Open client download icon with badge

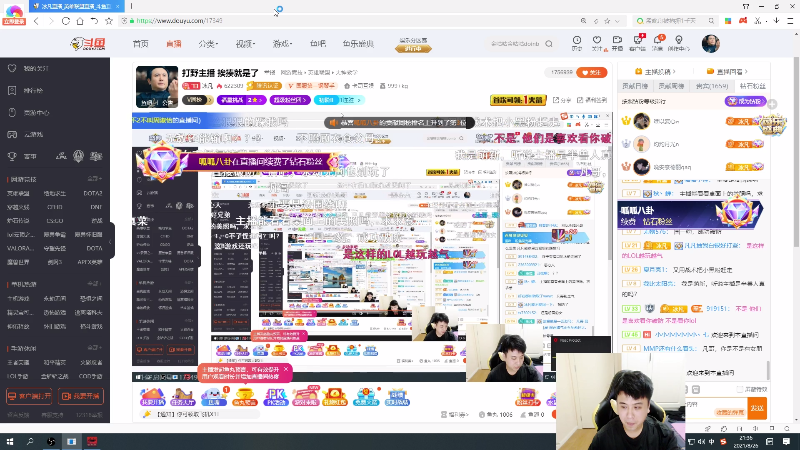coord(638,43)
